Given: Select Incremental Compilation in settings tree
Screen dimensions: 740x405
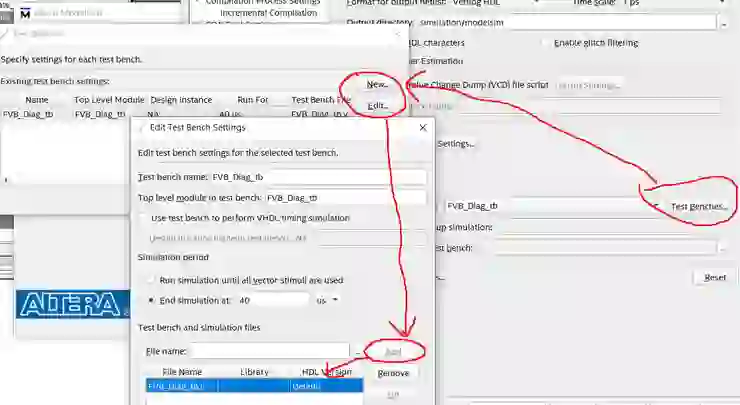Looking at the screenshot, I should click(x=269, y=13).
